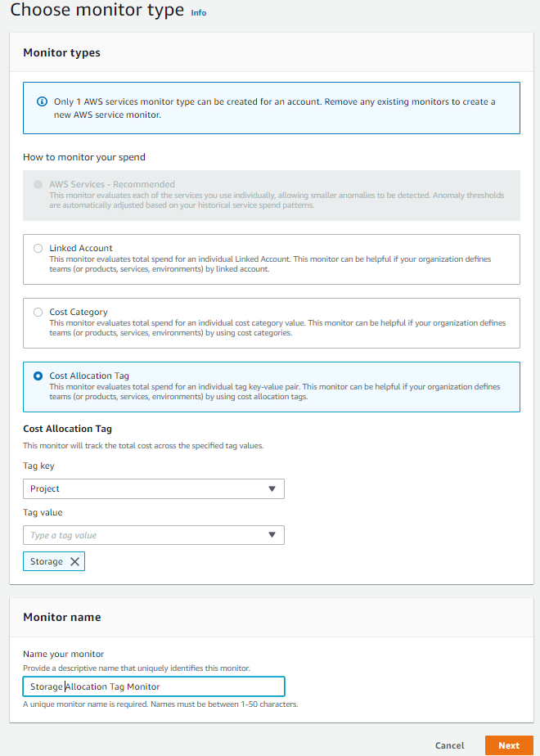Expand the Tag value dropdown arrow
This screenshot has height=756, width=540.
272,535
